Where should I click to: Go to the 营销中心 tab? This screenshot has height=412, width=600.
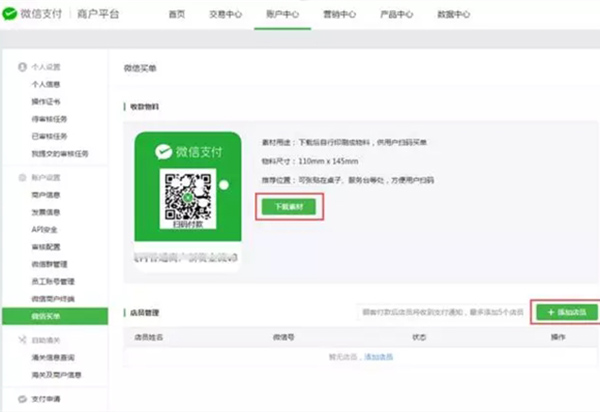pos(339,14)
